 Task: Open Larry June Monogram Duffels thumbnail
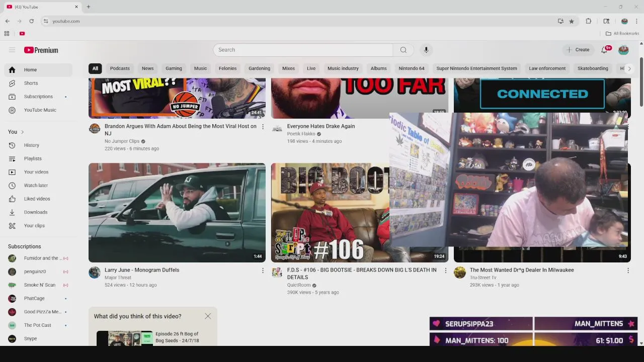(177, 213)
